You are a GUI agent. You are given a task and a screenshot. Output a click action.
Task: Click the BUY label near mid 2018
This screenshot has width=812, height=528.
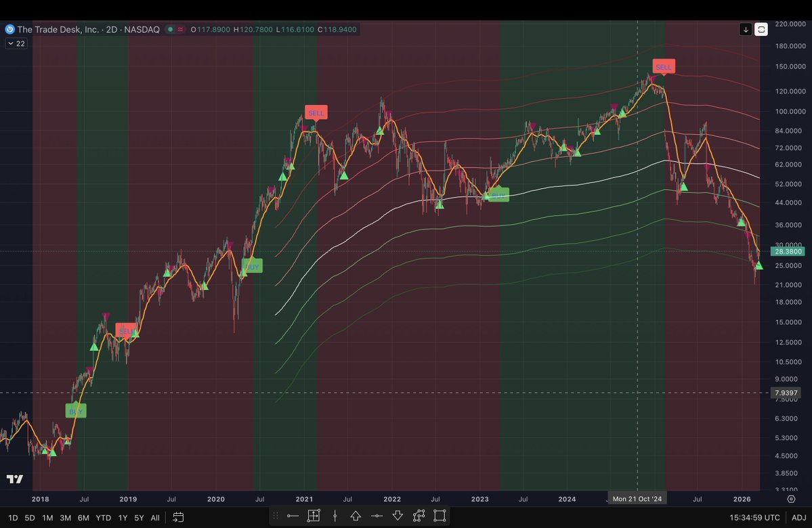76,412
